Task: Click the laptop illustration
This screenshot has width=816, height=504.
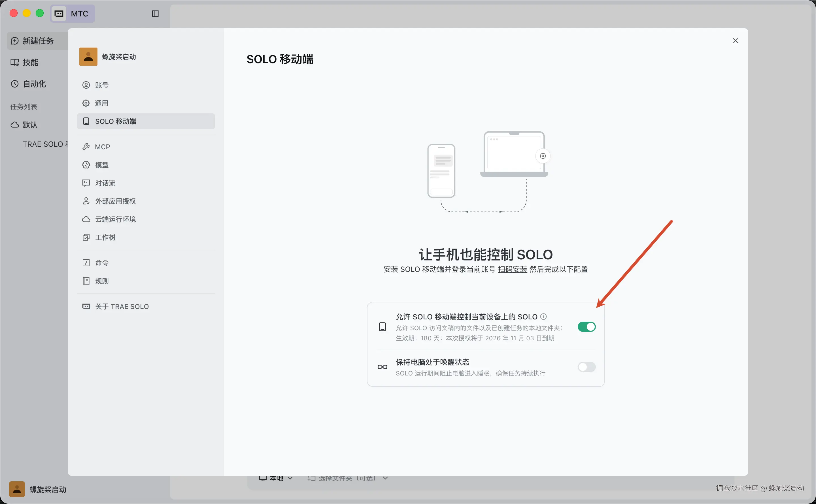Action: (514, 154)
